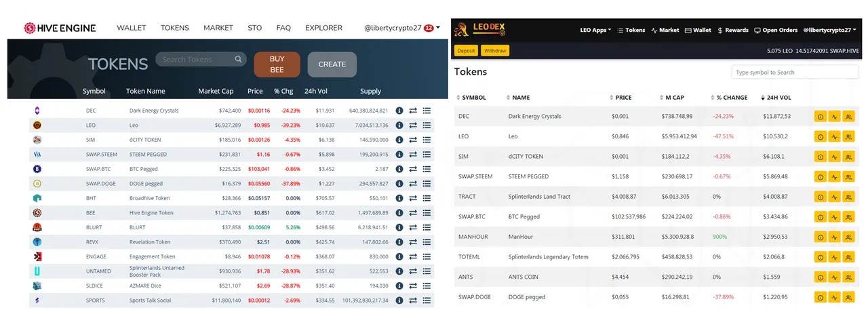Screen dimensions: 868x310
Task: Open the list icon for SWAP.DOGE in Hive Engine
Action: (427, 183)
